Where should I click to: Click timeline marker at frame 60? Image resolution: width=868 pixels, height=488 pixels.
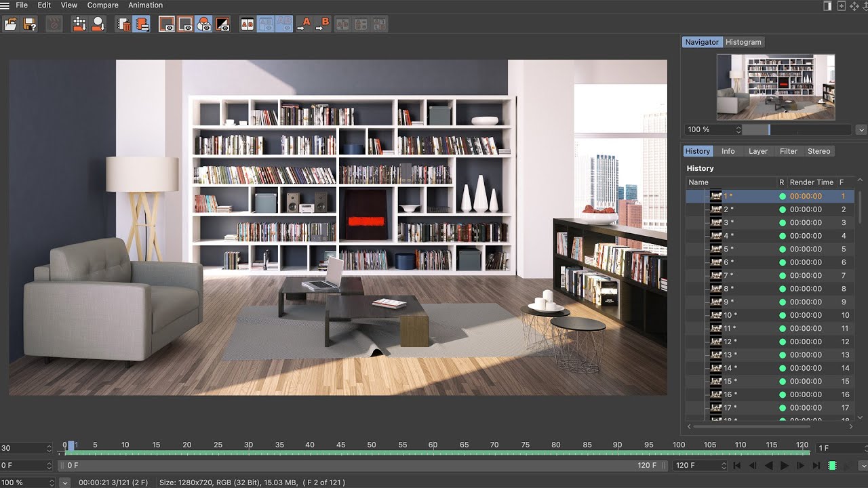point(433,445)
